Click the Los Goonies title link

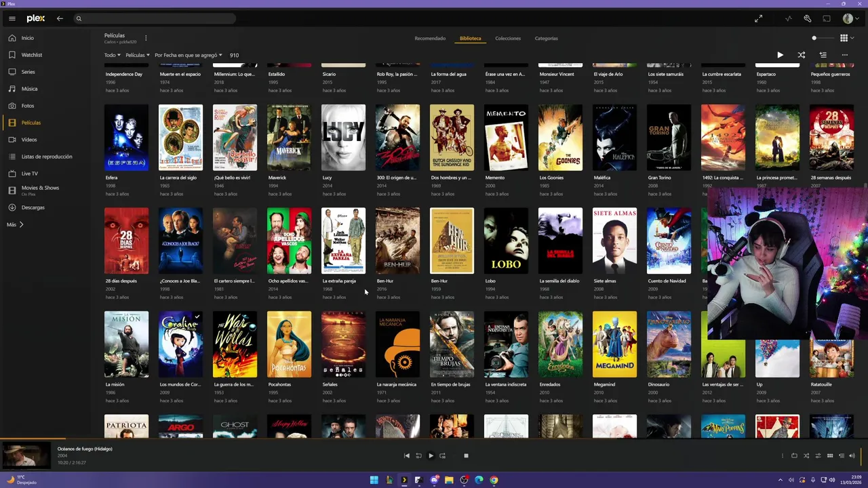click(x=551, y=178)
